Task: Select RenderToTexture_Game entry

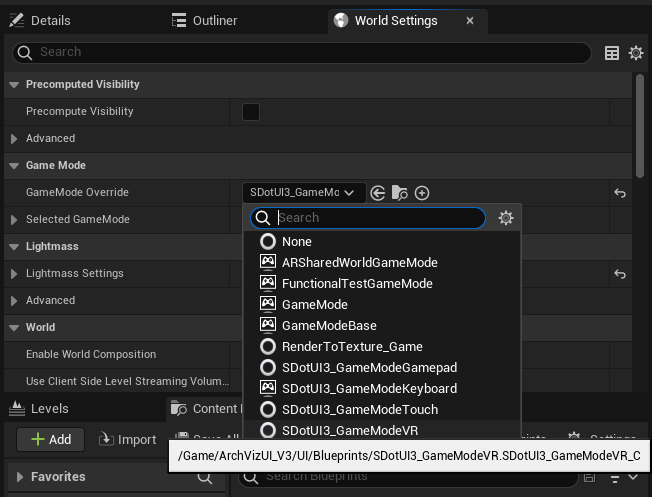Action: 381,346
